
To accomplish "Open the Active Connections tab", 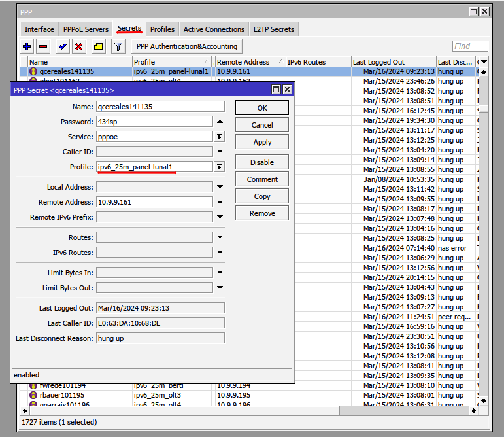I will click(x=214, y=29).
